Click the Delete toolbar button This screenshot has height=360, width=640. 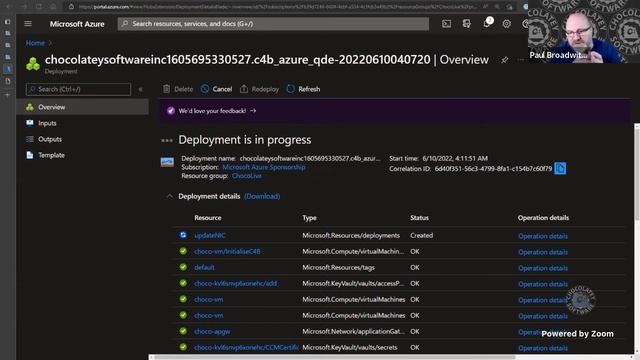(178, 89)
